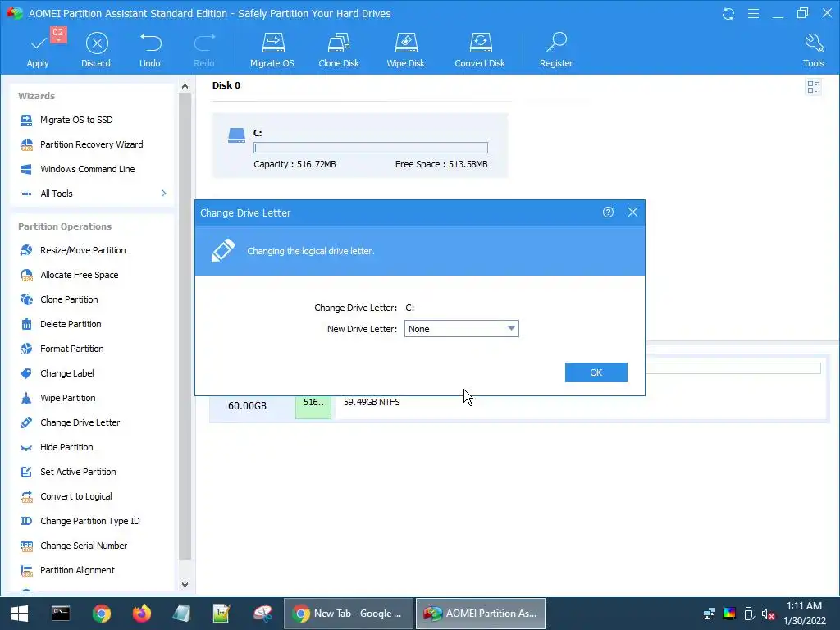Select the 59.49GB NTFS partition
Screen dimensions: 840x630
372,402
